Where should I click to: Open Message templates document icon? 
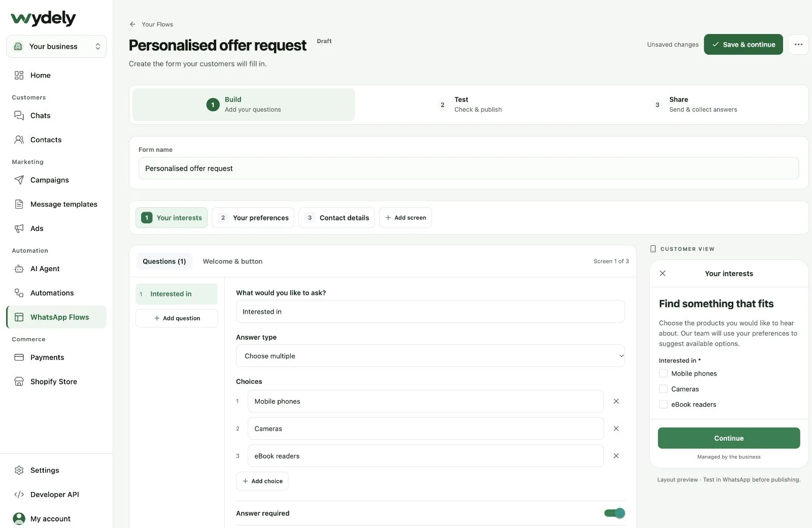coord(19,204)
